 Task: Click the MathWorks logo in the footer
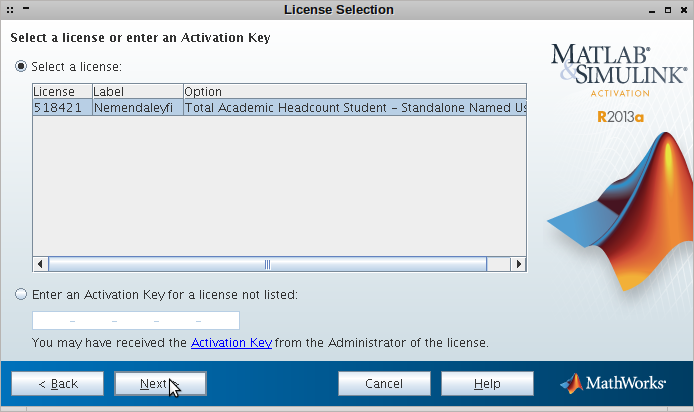pyautogui.click(x=613, y=383)
